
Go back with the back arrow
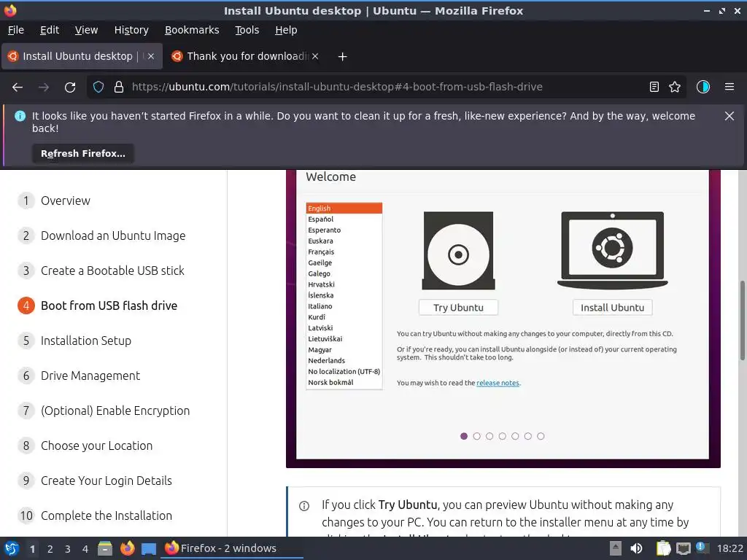(18, 87)
